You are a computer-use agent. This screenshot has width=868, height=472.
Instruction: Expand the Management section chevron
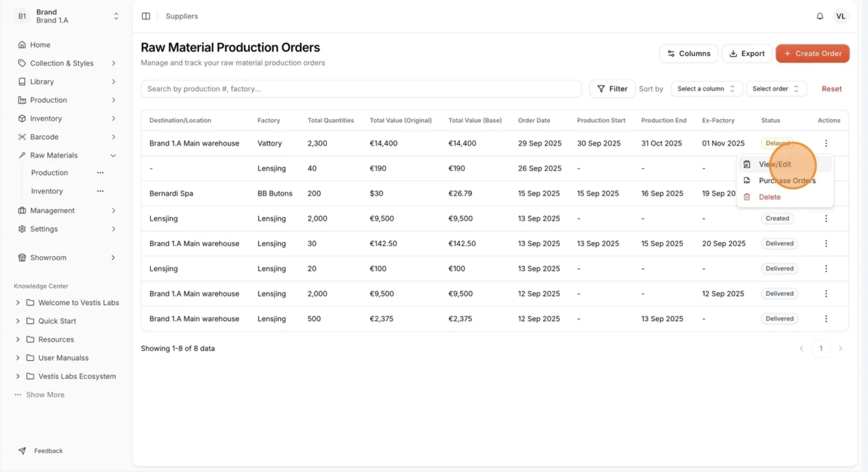click(x=113, y=211)
